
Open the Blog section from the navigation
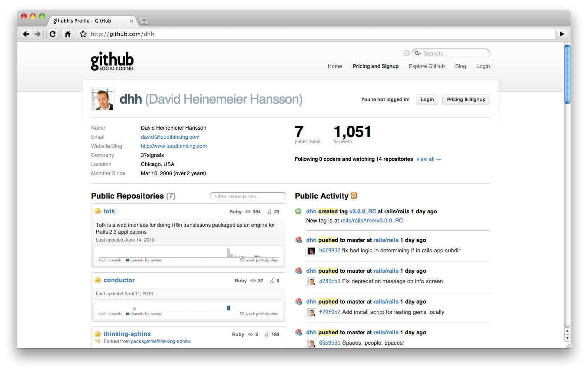tap(460, 66)
